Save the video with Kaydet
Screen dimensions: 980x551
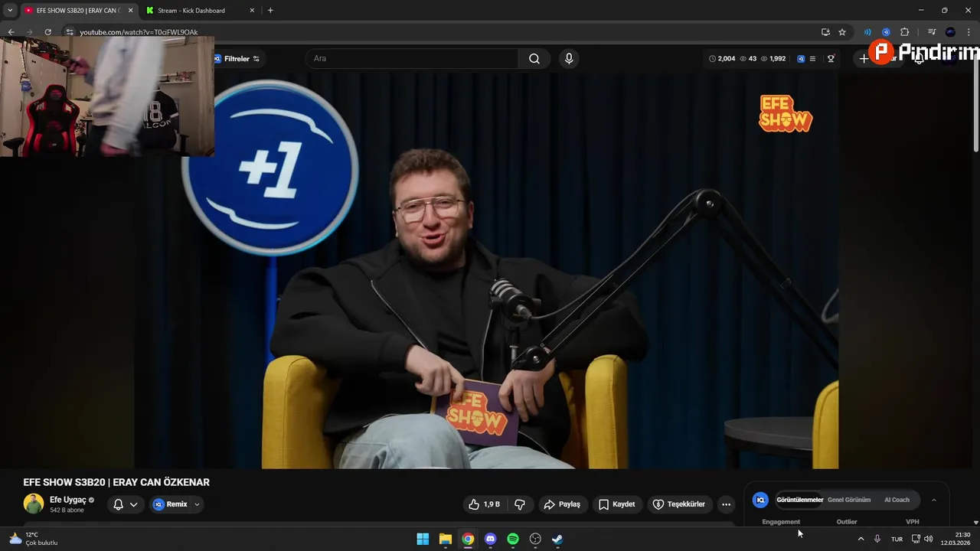pos(617,504)
